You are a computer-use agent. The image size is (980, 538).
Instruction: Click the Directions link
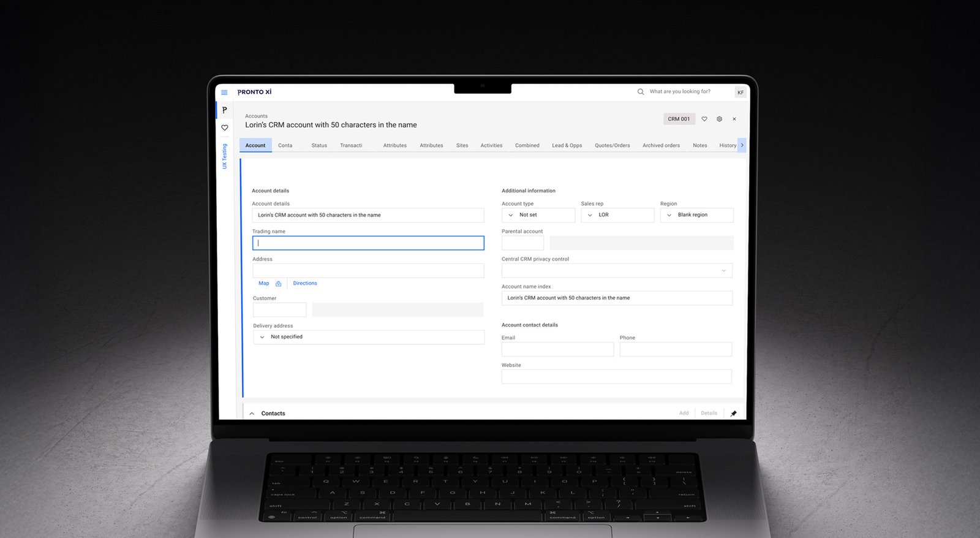305,284
